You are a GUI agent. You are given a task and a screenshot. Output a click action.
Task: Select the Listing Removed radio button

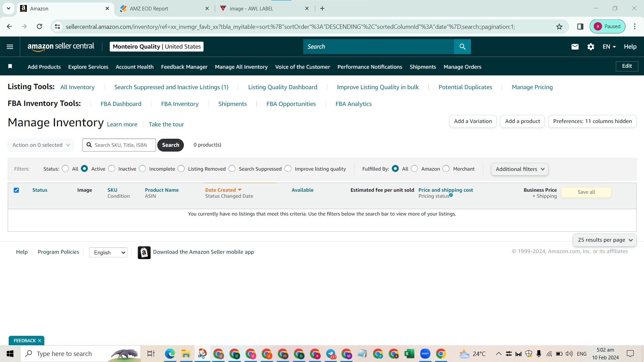pyautogui.click(x=181, y=169)
